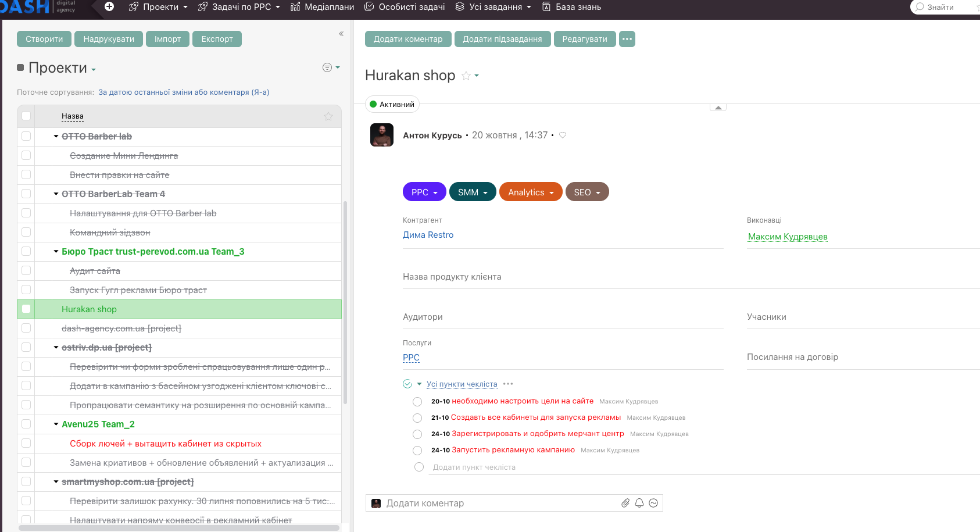Collapse left panel with double chevron icon
This screenshot has height=532, width=980.
coord(341,34)
